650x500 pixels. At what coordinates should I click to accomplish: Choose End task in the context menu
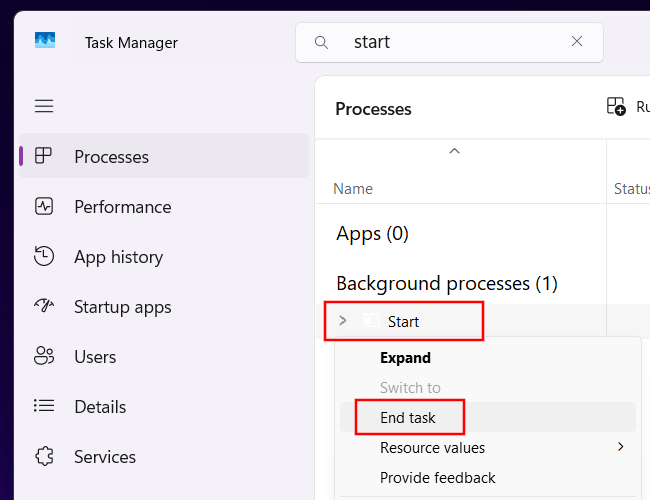point(488,417)
